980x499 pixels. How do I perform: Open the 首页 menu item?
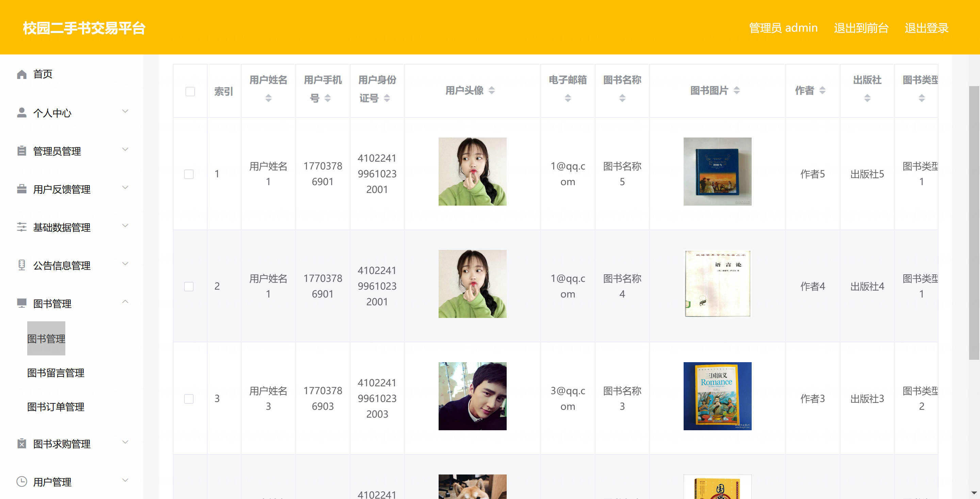[x=43, y=74]
